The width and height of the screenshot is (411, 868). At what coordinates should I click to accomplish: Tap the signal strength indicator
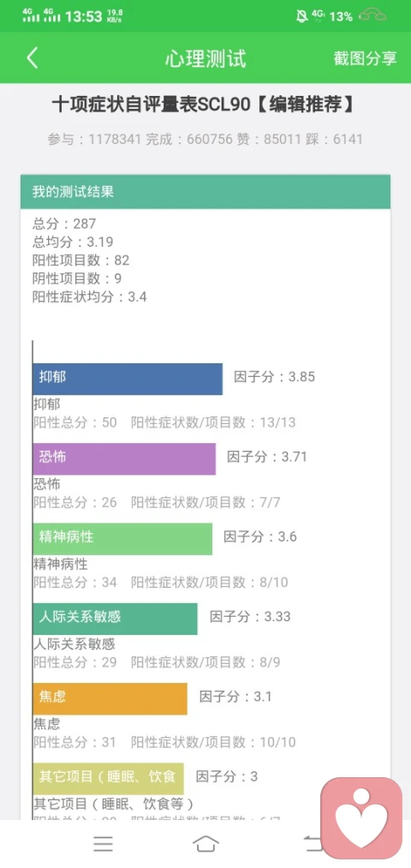pos(41,15)
